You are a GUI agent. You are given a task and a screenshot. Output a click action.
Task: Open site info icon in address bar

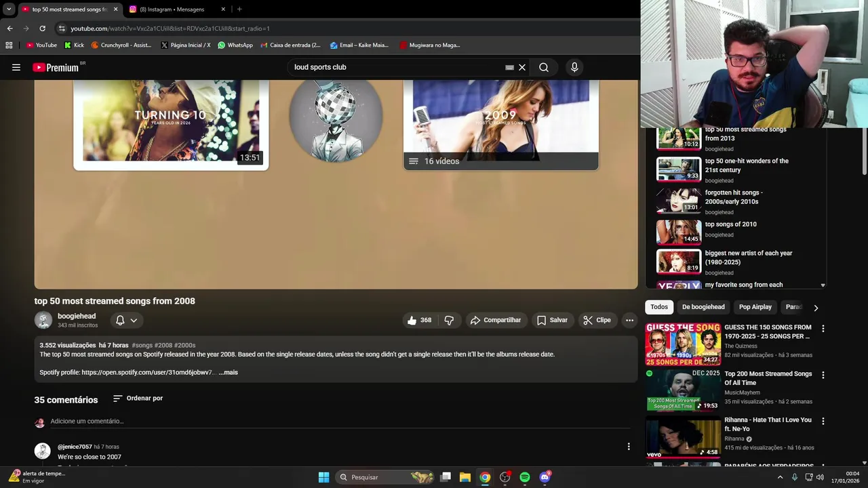tap(62, 28)
